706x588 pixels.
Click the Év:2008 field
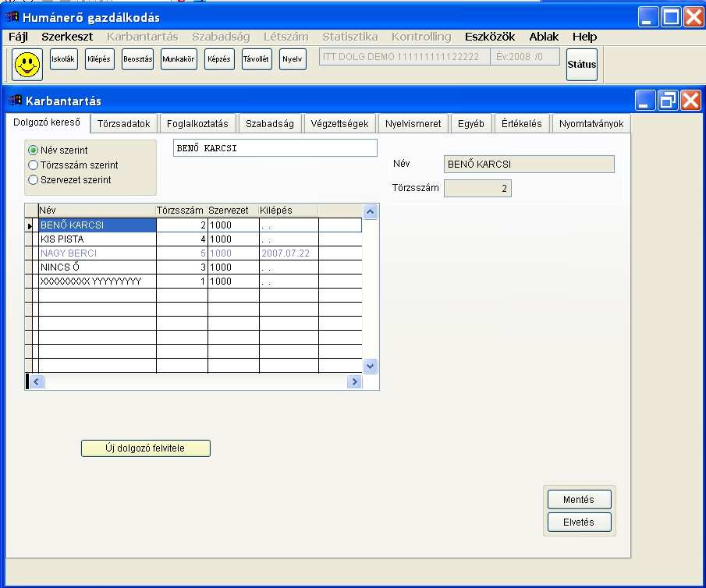(x=524, y=57)
